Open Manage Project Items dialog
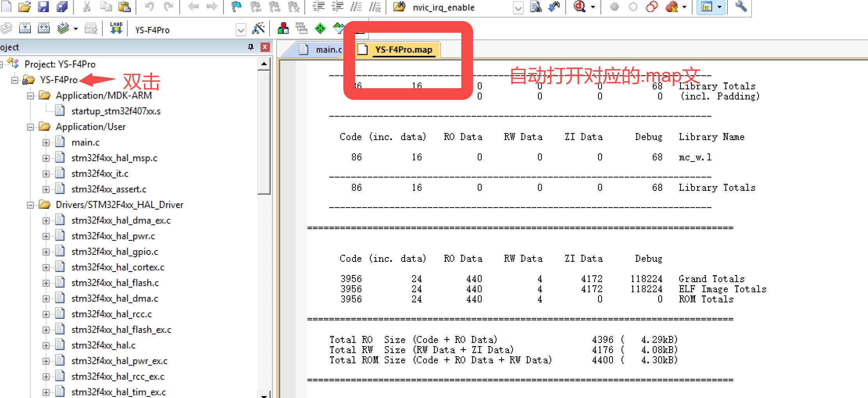Viewport: 868px width, 398px height. [x=283, y=28]
